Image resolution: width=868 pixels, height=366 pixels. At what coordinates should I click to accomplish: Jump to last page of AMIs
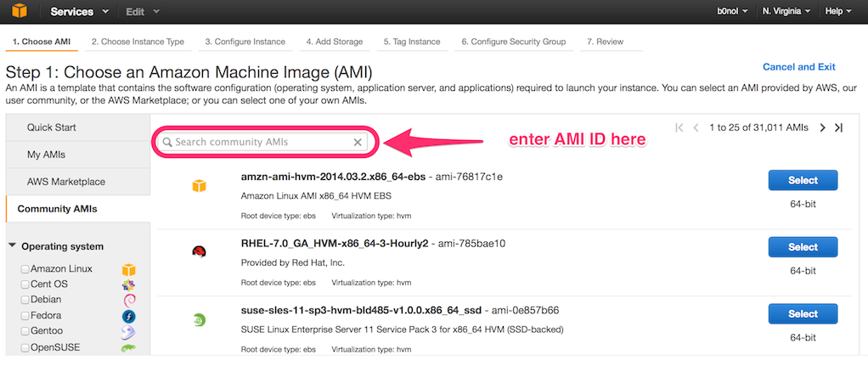(838, 127)
